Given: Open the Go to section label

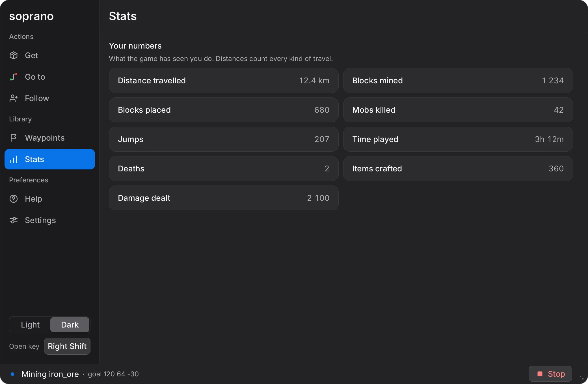Looking at the screenshot, I should coord(35,77).
